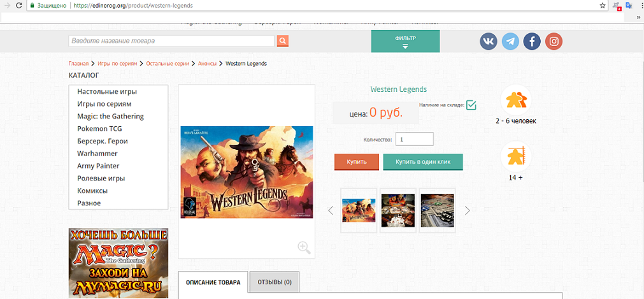Expand the ФИЛЬТР dropdown panel
This screenshot has width=644, height=299.
coord(405,41)
